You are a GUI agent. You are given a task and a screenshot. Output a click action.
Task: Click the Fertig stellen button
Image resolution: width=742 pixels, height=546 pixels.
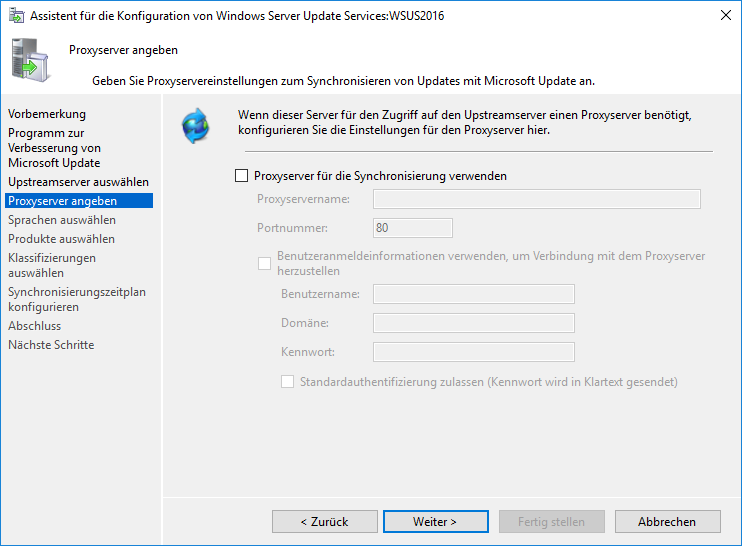(x=552, y=521)
